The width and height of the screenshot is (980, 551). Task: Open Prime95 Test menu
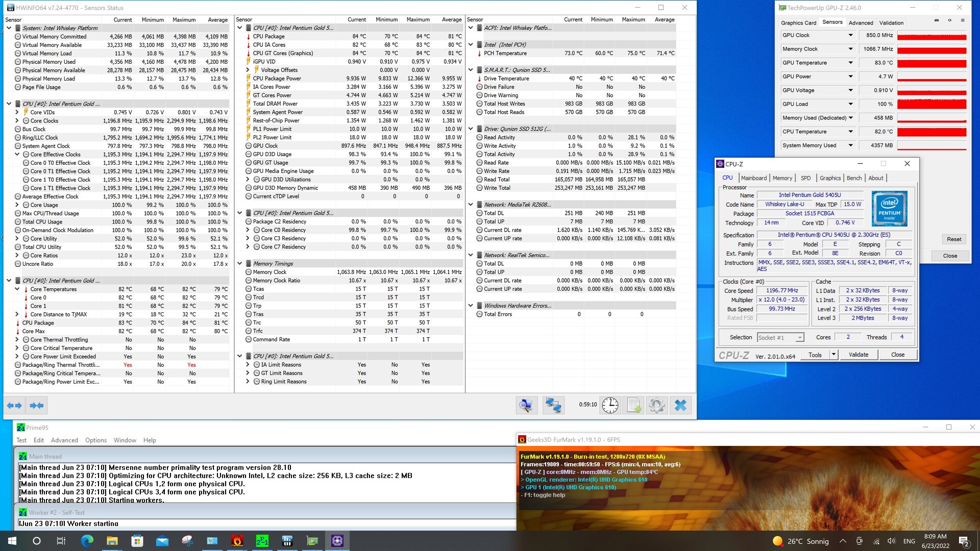tap(21, 440)
